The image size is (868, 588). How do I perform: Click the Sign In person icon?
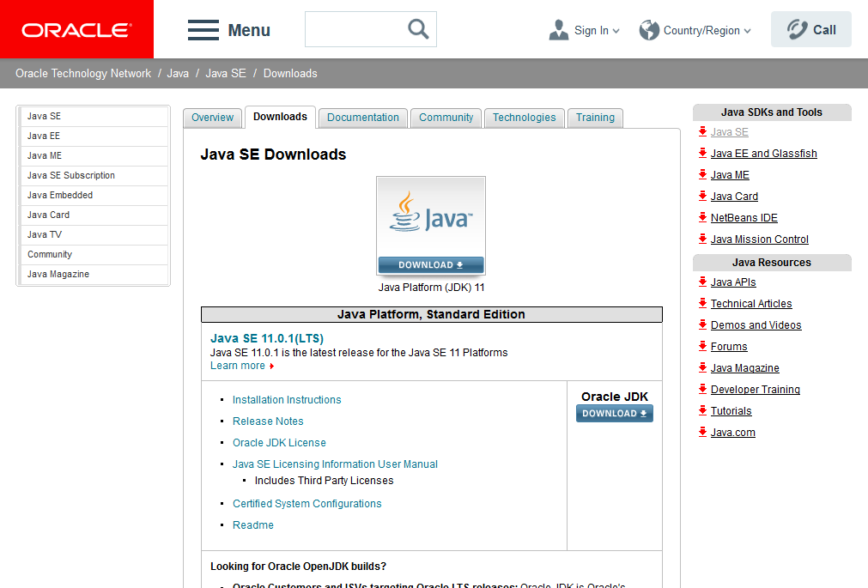click(x=559, y=28)
